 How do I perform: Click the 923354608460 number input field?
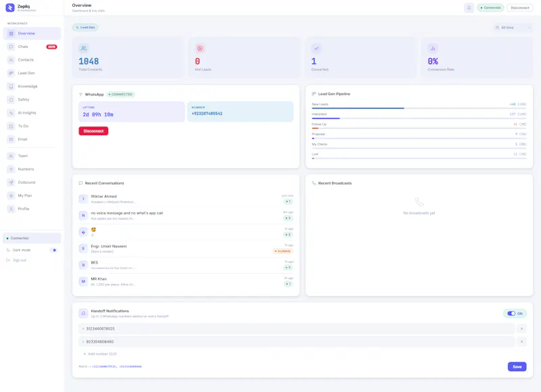point(297,342)
